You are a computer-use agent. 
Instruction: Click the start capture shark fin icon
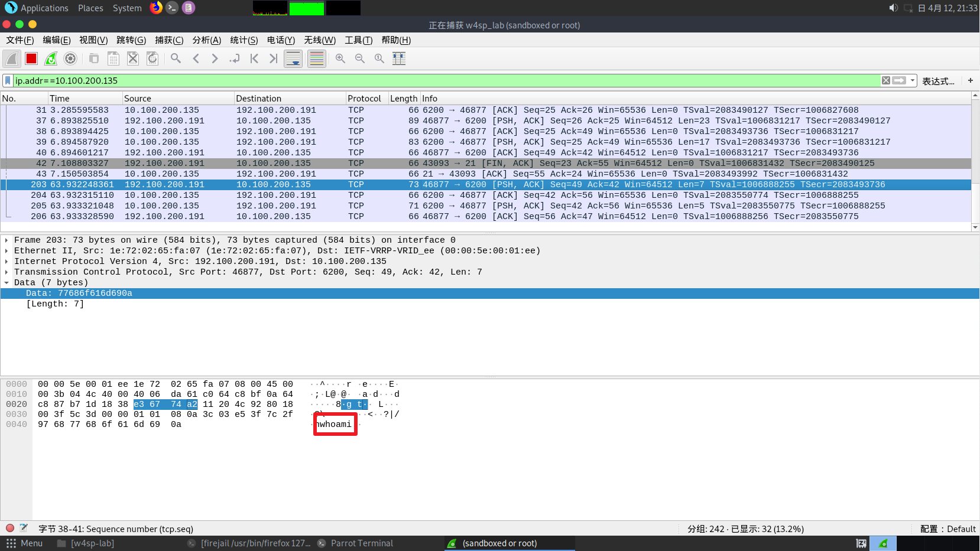pos(12,58)
